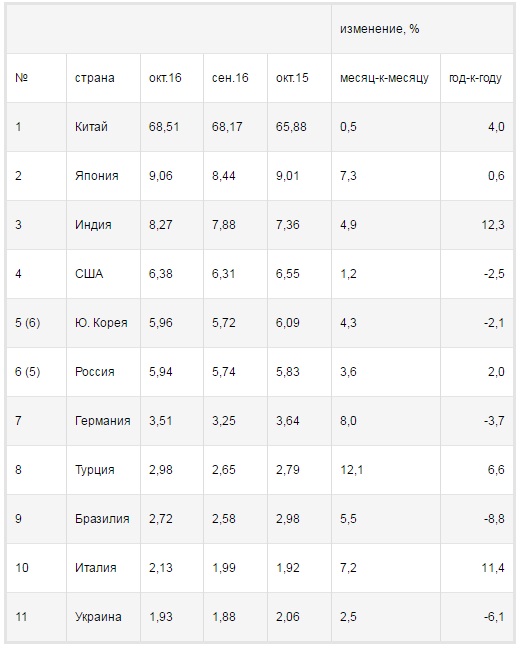This screenshot has width=521, height=650.
Task: Select the 'Китай' country cell
Action: (103, 127)
